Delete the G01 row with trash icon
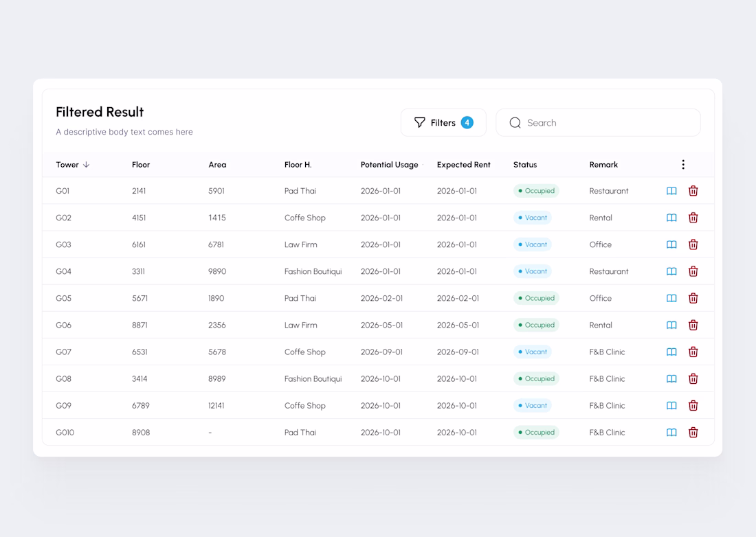The width and height of the screenshot is (756, 537). tap(693, 191)
